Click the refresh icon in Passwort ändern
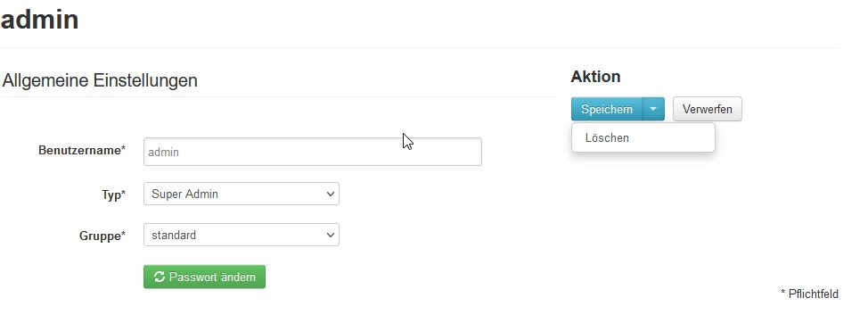 (x=160, y=277)
